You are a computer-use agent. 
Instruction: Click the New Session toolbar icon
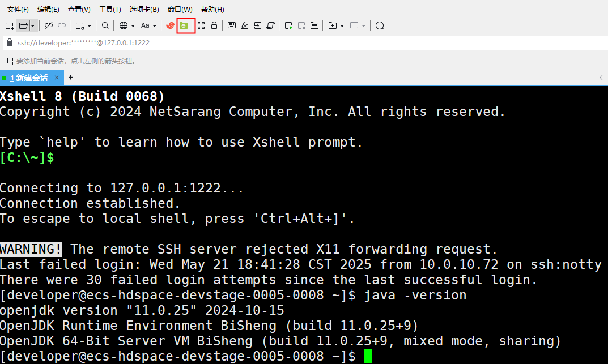click(x=10, y=26)
